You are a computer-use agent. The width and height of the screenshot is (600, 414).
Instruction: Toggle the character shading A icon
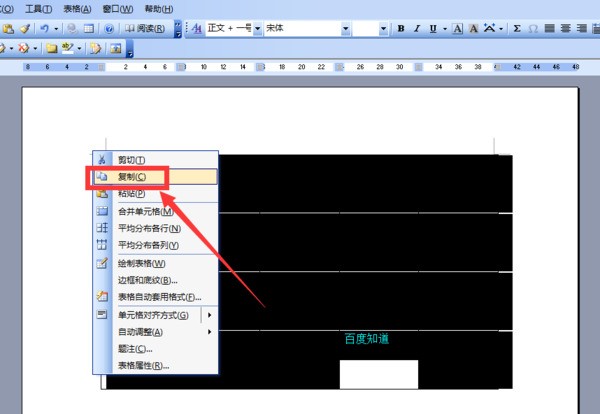(x=473, y=29)
